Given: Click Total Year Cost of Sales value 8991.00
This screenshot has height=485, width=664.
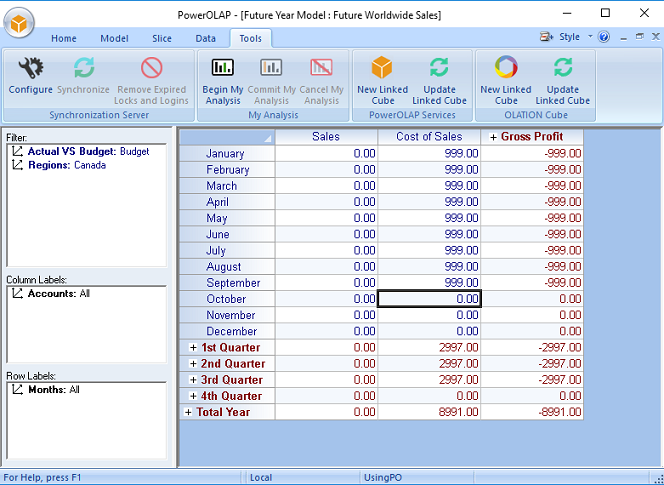Looking at the screenshot, I should pos(429,412).
